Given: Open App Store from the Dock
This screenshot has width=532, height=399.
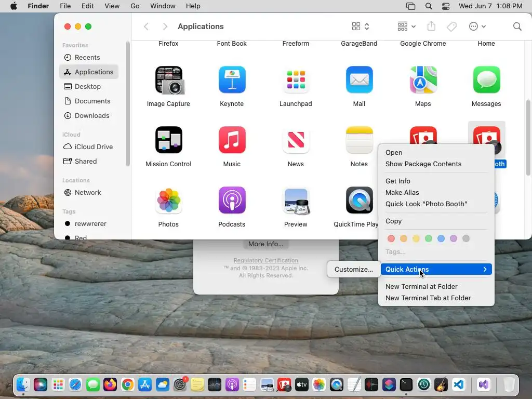Looking at the screenshot, I should [x=145, y=384].
